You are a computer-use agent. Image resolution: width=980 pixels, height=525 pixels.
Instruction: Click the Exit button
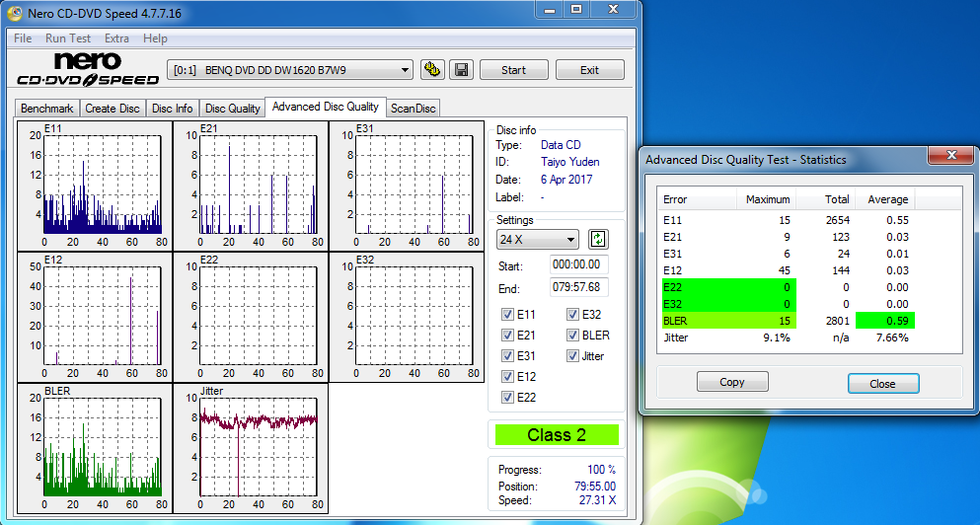[x=589, y=70]
